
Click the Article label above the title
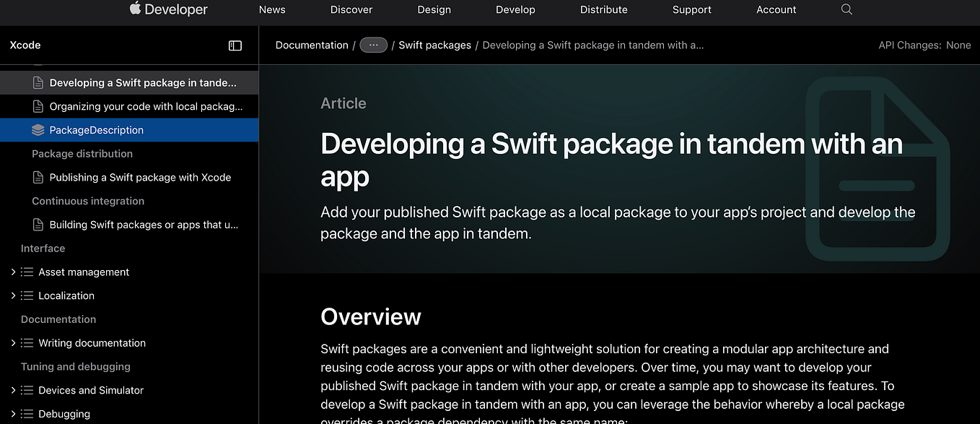(x=344, y=103)
